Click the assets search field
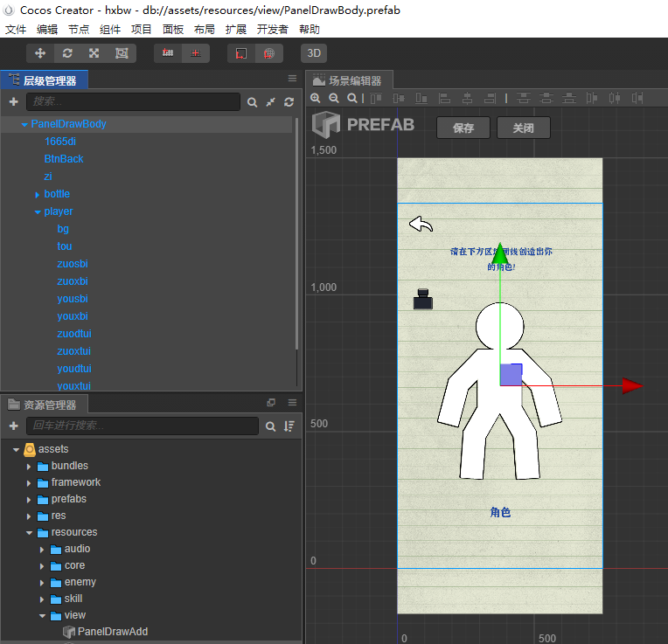 (143, 426)
